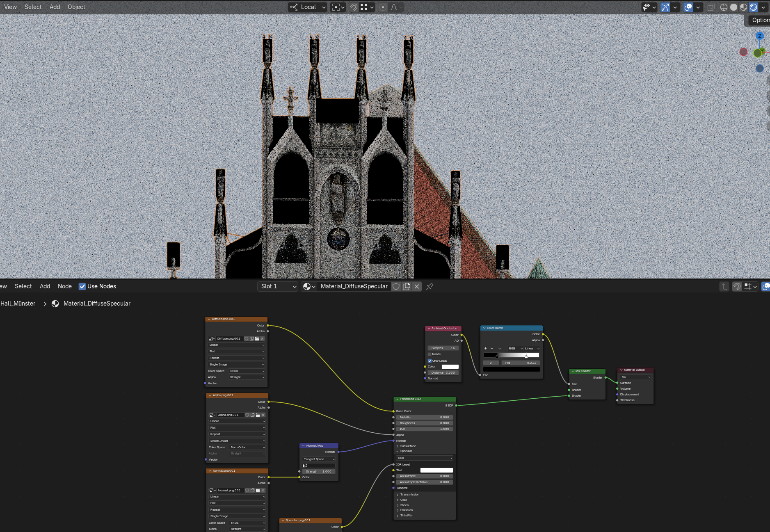Change Tangent Space dropdown in Normal Map
The image size is (770, 532).
(x=319, y=459)
